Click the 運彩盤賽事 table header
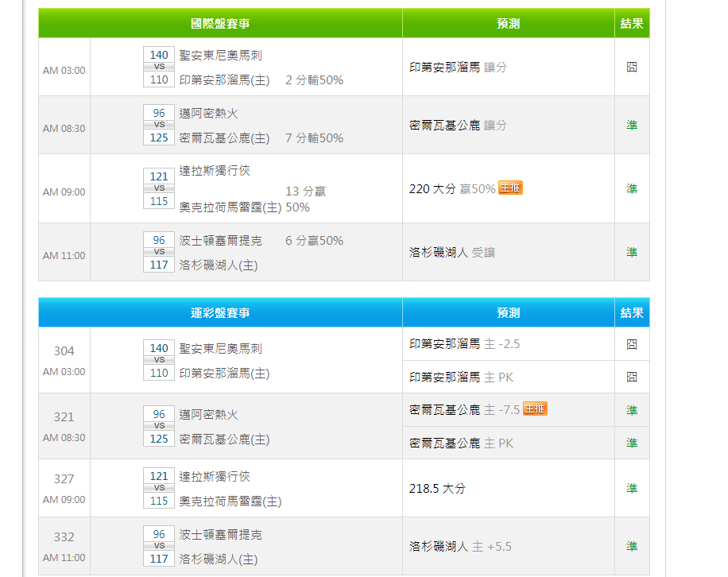728x577 pixels. (220, 312)
